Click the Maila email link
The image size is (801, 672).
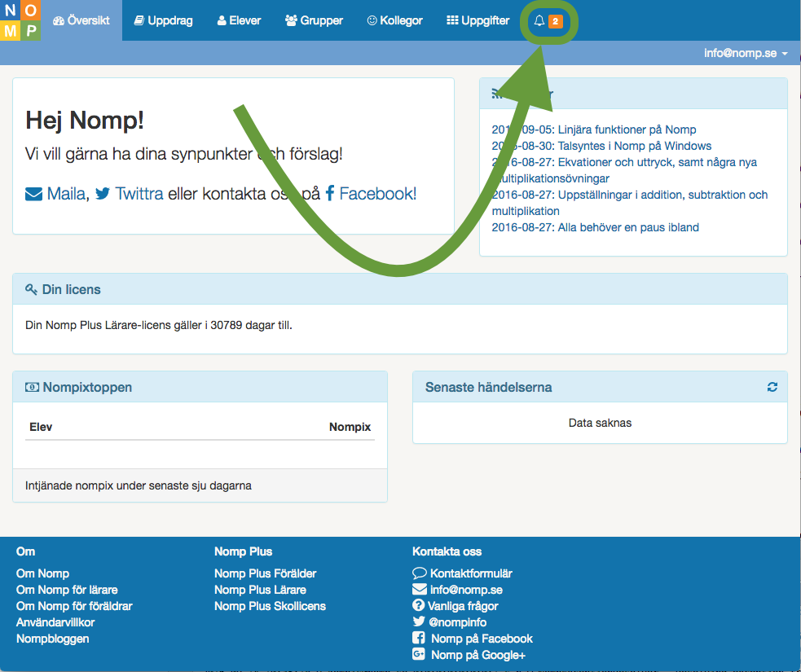coord(66,194)
